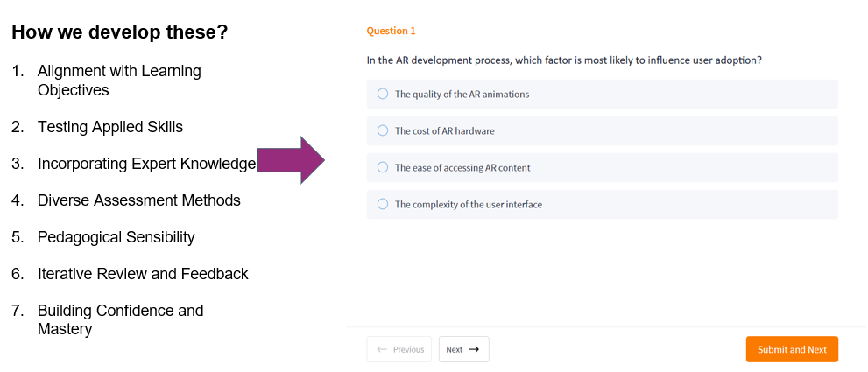Select the 'Pedagogical Sensibility' list item
868x372 pixels.
point(116,237)
